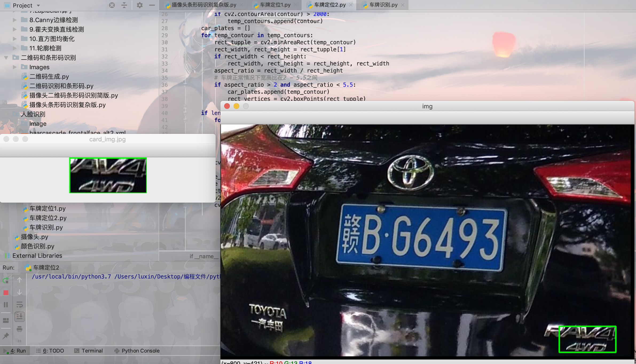Screen dimensions: 636x364
Task: Click the Pause output icon
Action: pos(6,305)
